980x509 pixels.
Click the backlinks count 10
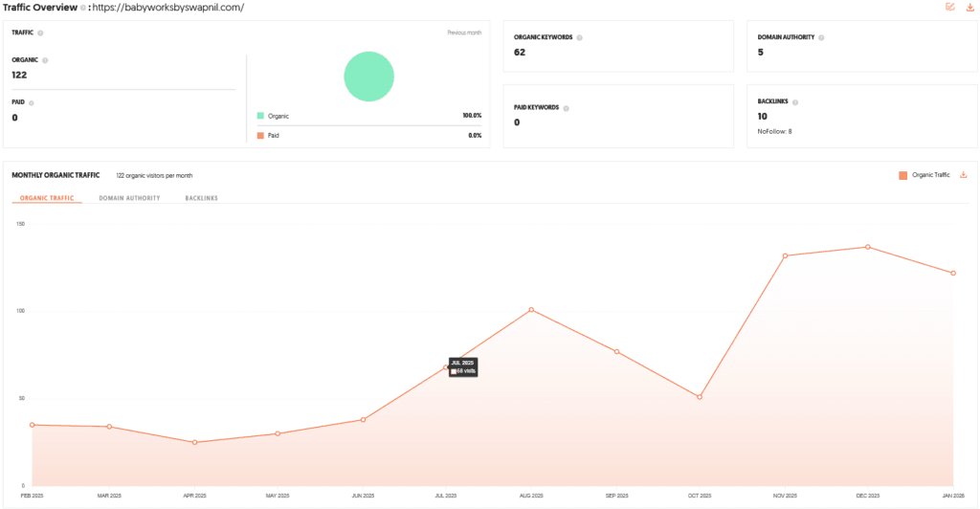point(763,116)
